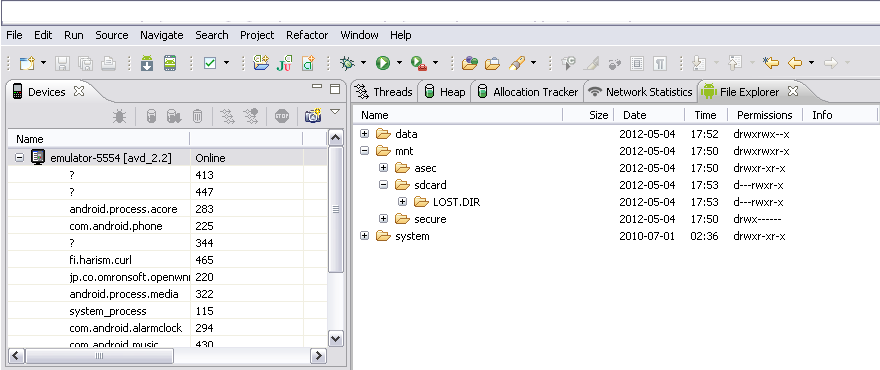
Task: Click the Next Annotation icon
Action: pyautogui.click(x=699, y=63)
